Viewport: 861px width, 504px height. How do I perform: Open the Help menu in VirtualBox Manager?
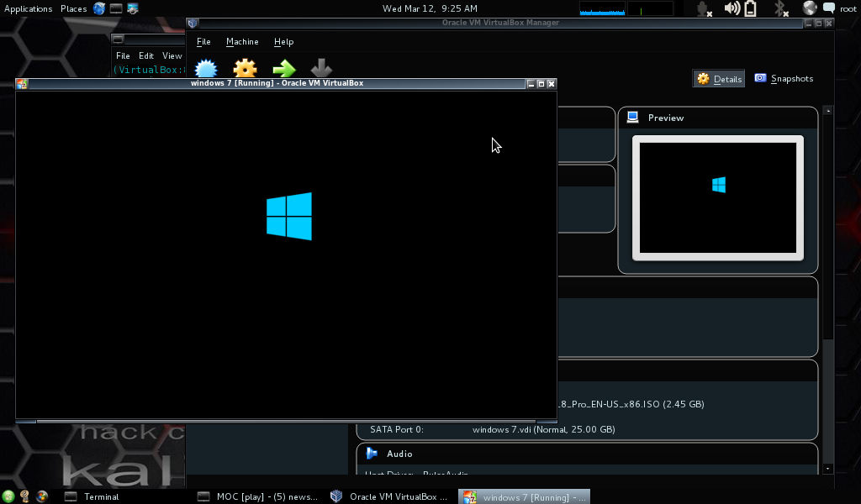pyautogui.click(x=284, y=42)
